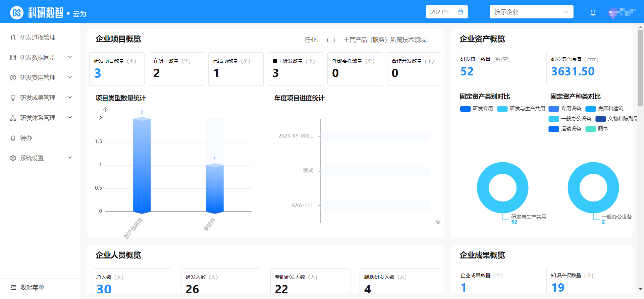The width and height of the screenshot is (644, 299).
Task: Click the 研发费用管理 sidebar icon
Action: click(13, 77)
